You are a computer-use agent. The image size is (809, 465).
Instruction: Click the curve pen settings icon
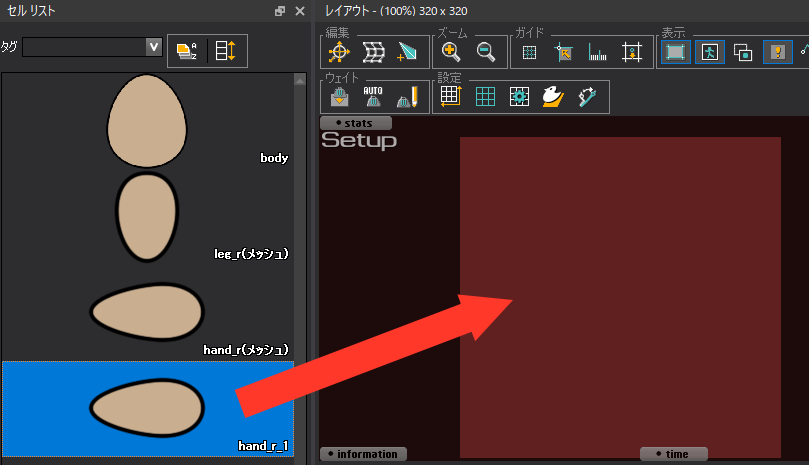click(x=587, y=97)
